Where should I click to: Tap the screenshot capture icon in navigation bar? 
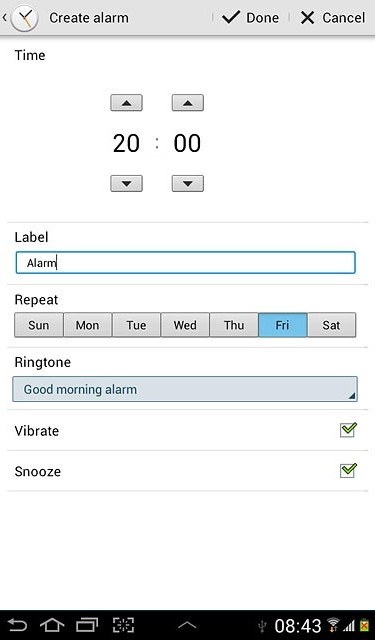point(123,625)
